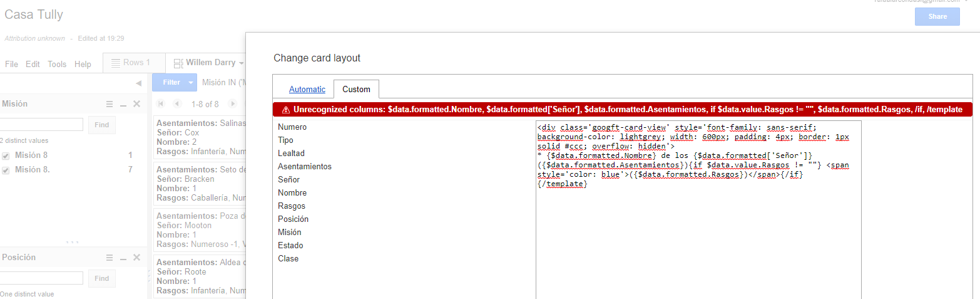Switch to the Automatic layout tab
This screenshot has height=299, width=980.
click(x=307, y=90)
